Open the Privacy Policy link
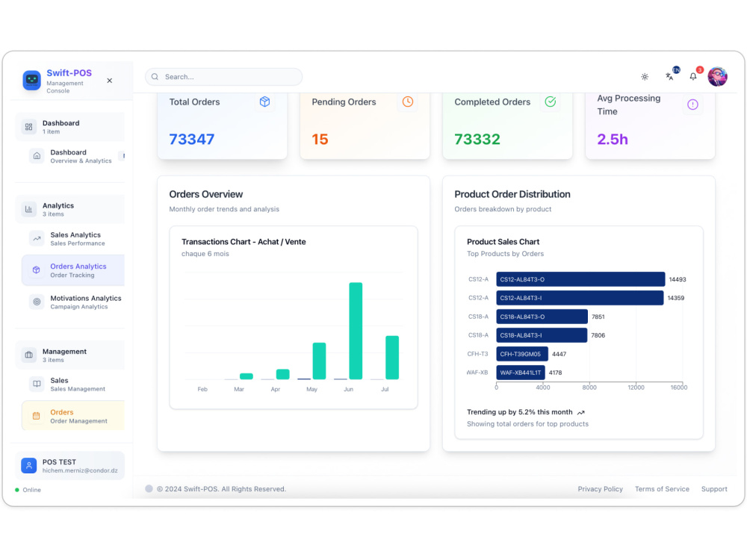747x560 pixels. (x=601, y=489)
